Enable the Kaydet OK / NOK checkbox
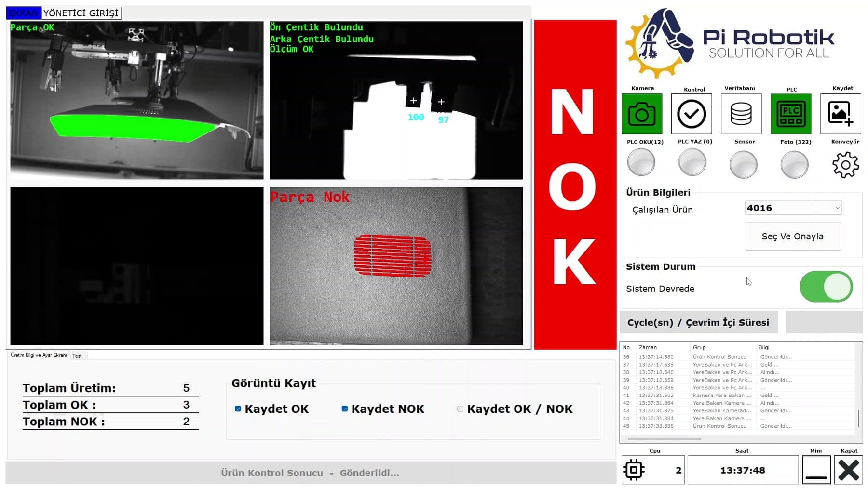This screenshot has width=868, height=488. point(461,409)
